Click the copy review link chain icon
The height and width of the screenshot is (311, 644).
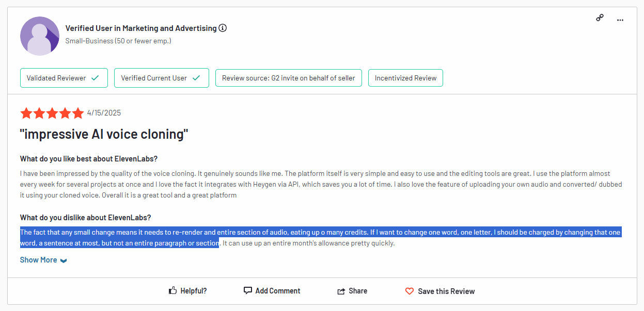600,18
